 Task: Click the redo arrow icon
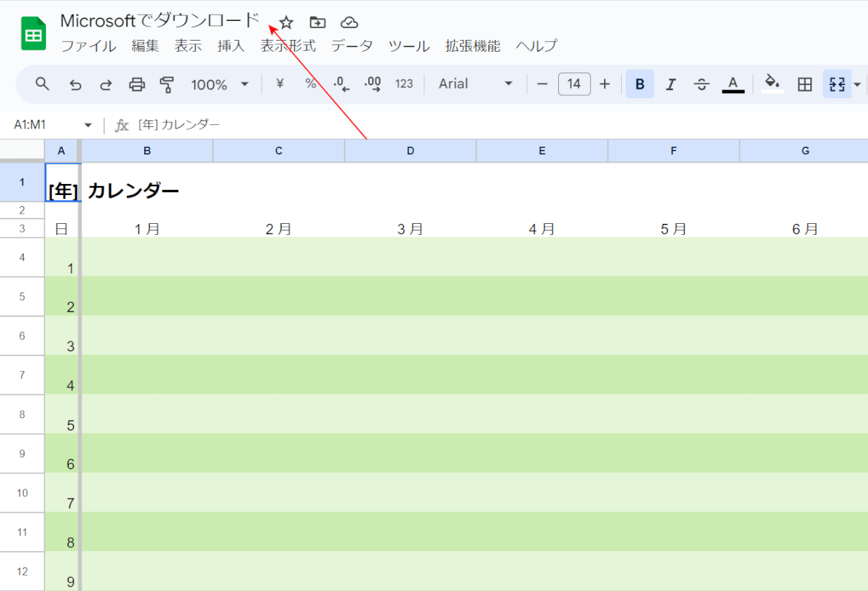106,84
